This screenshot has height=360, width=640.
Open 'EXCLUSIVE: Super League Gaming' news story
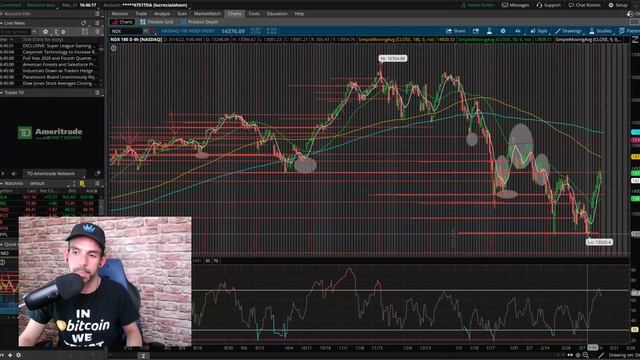57,46
